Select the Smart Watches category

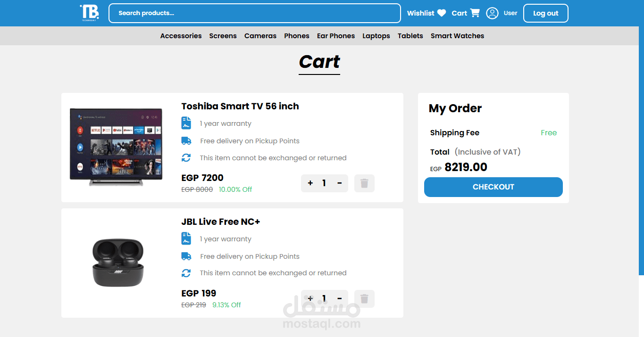click(457, 36)
